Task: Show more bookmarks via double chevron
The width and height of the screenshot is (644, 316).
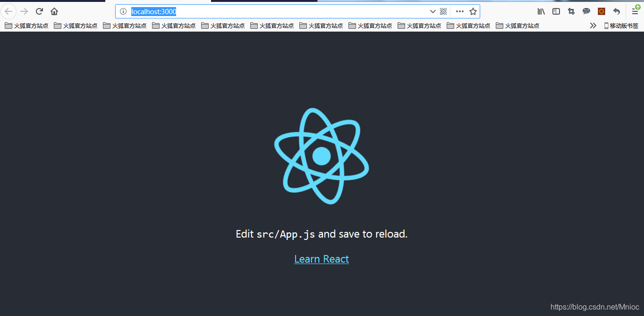Action: pyautogui.click(x=593, y=26)
